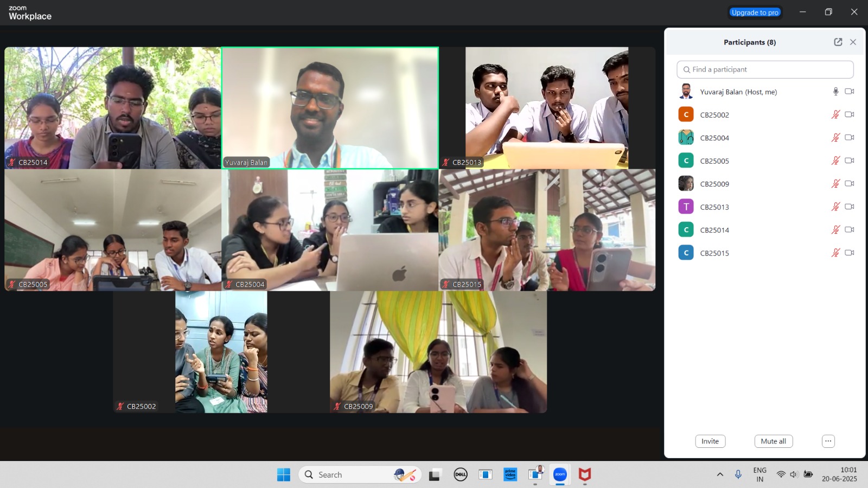868x488 pixels.
Task: Close the Participants panel
Action: click(x=853, y=42)
